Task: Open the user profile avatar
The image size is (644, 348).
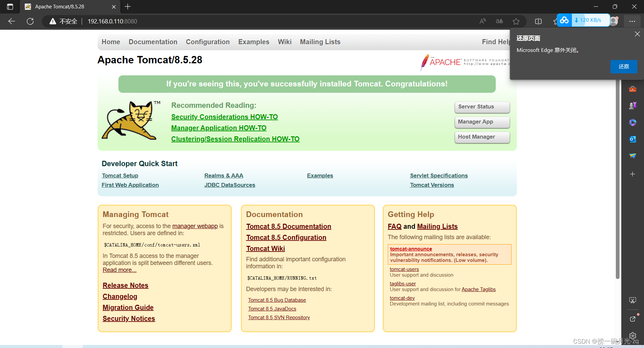Action: point(614,21)
